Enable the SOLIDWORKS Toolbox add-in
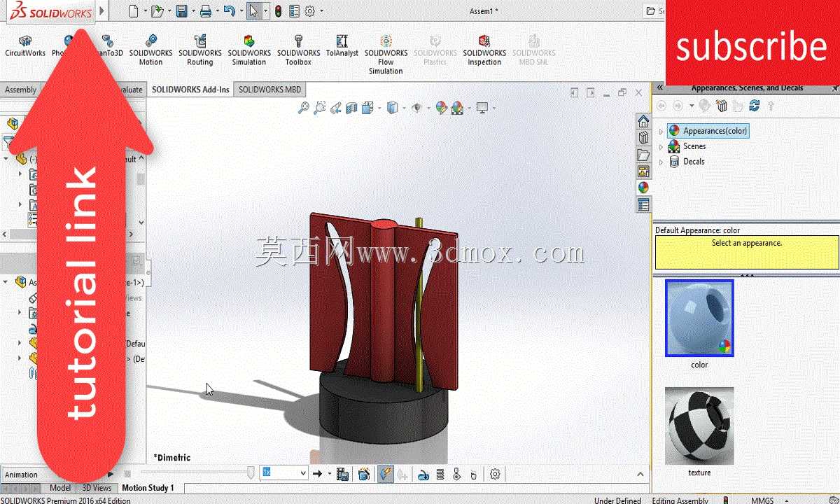This screenshot has height=504, width=840. point(298,50)
